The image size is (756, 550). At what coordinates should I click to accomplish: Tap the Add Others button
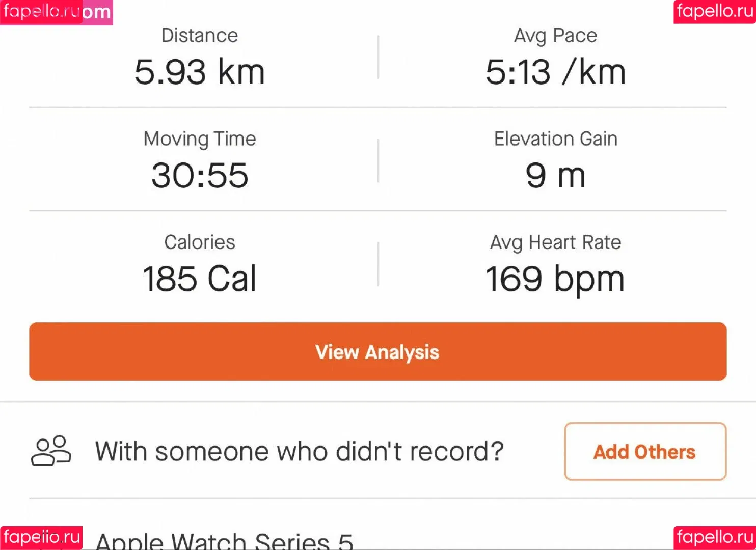click(x=645, y=451)
